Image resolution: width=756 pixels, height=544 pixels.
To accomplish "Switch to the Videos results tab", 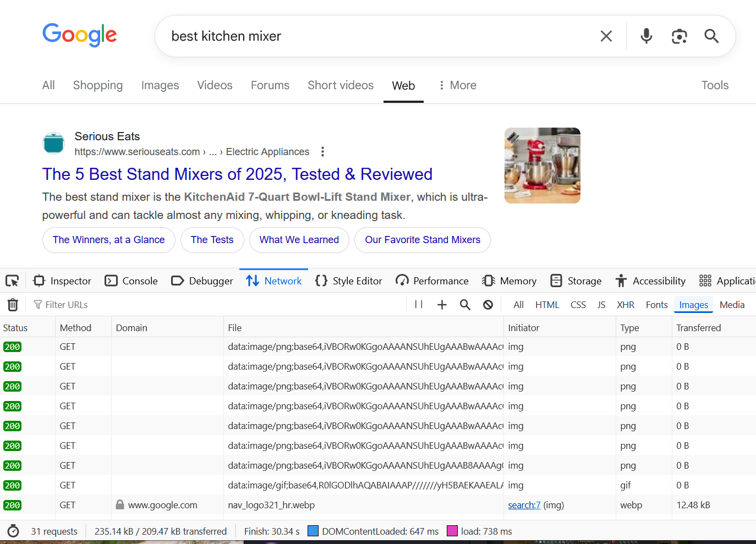I will [x=215, y=85].
